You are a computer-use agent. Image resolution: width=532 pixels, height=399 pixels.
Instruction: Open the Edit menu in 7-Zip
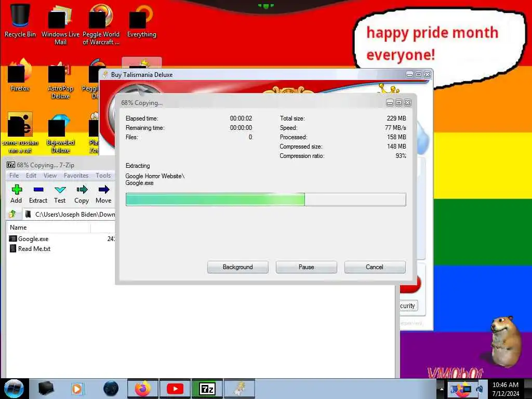[31, 176]
